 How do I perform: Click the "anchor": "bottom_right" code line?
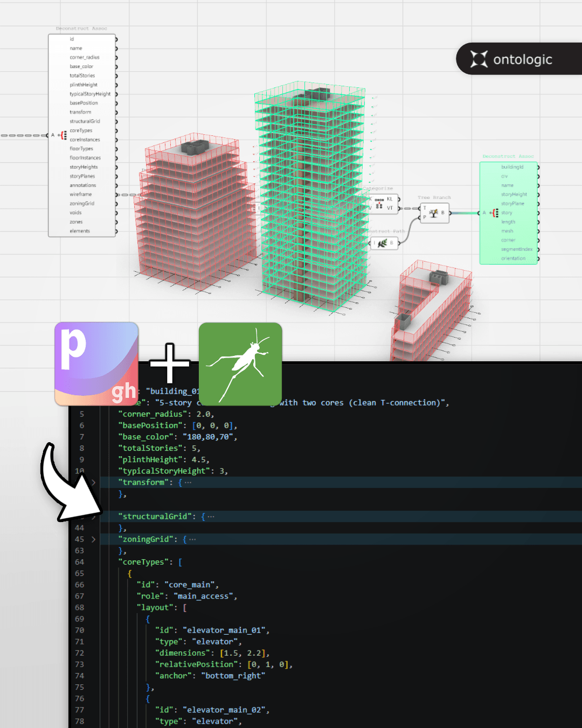pos(210,676)
